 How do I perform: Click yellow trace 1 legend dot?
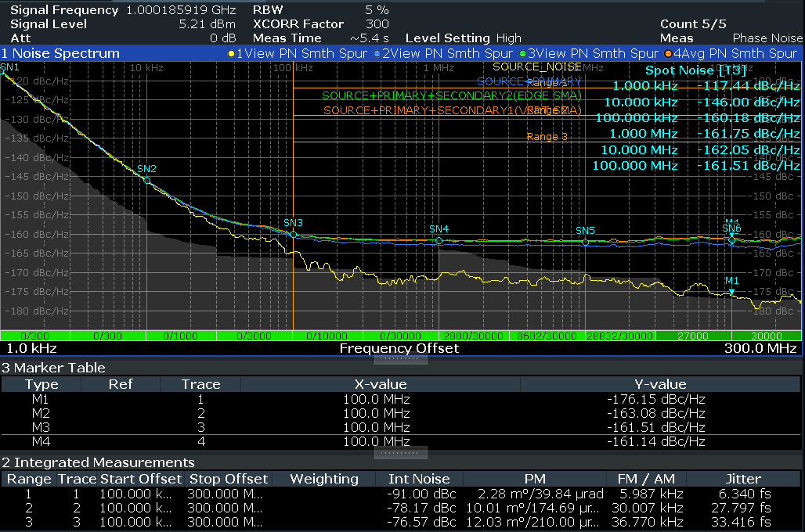[x=231, y=54]
